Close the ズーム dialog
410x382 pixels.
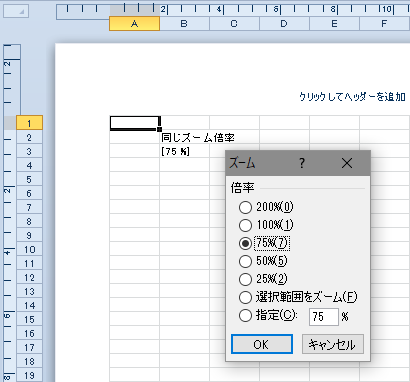coord(347,163)
